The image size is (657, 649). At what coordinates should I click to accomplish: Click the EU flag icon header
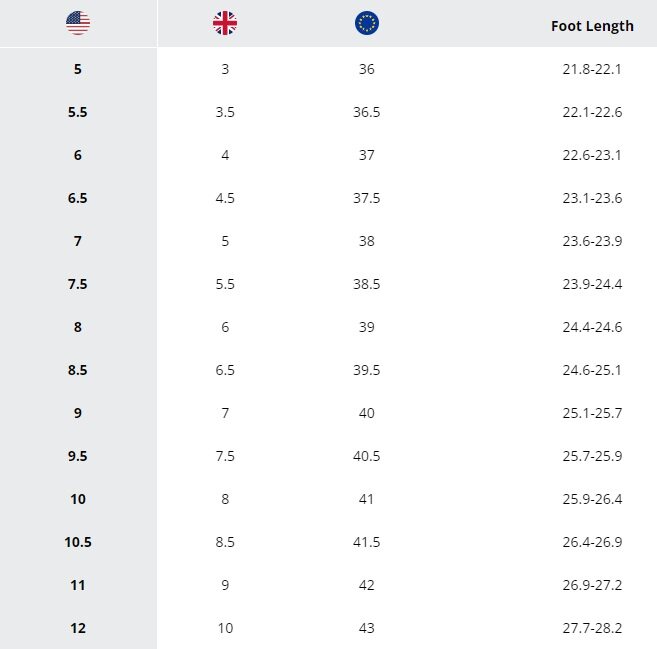[x=367, y=23]
